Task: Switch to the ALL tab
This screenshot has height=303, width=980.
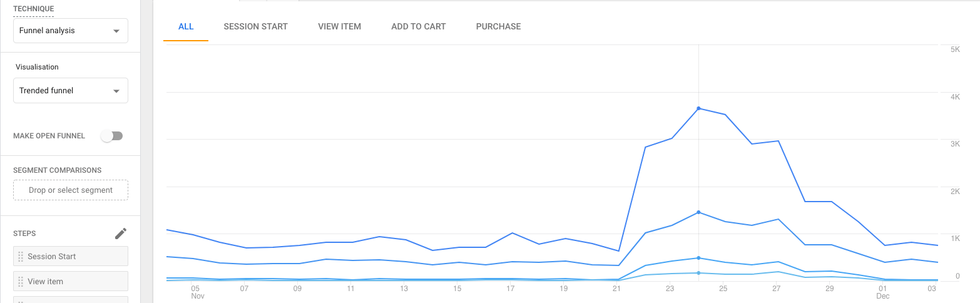Action: click(x=186, y=27)
